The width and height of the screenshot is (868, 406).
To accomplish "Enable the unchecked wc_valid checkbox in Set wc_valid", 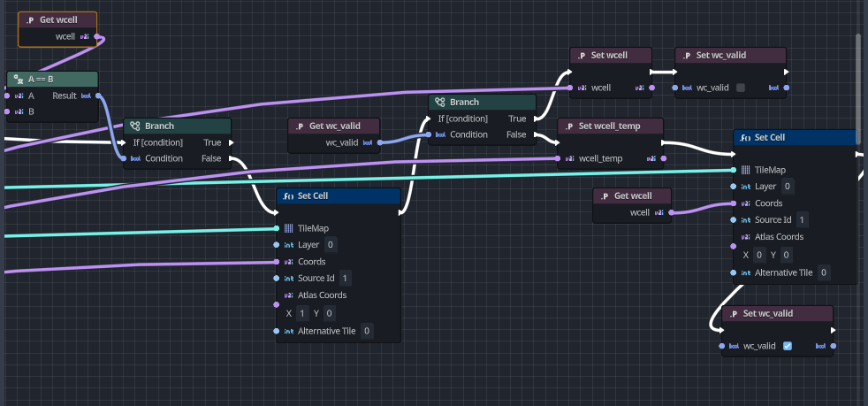I will pos(741,88).
